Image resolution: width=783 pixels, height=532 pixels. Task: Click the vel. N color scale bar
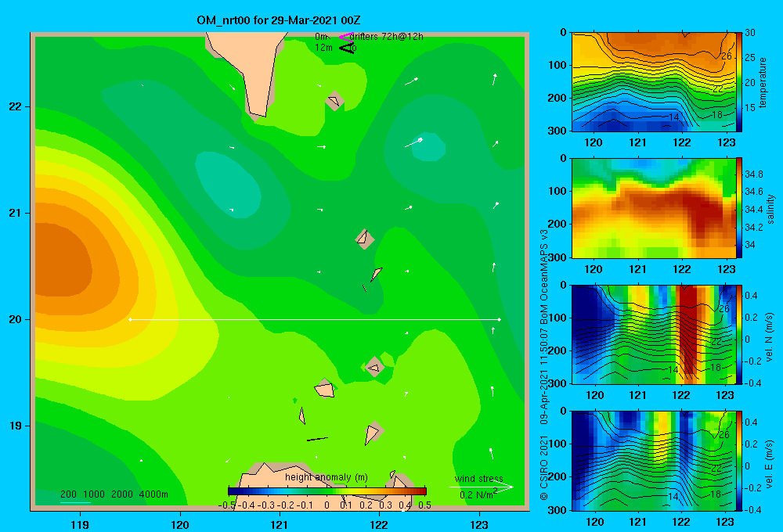click(739, 334)
